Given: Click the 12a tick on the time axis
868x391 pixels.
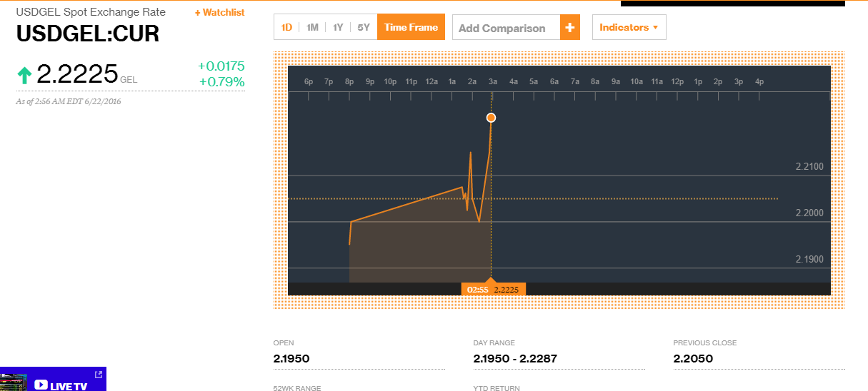Looking at the screenshot, I should (431, 82).
